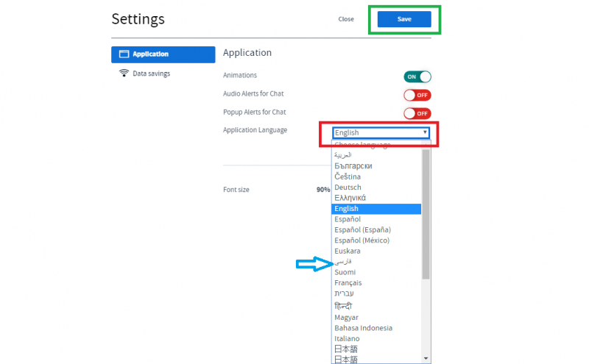589x364 pixels.
Task: Enable Audio Alerts for Chat
Action: pos(417,95)
